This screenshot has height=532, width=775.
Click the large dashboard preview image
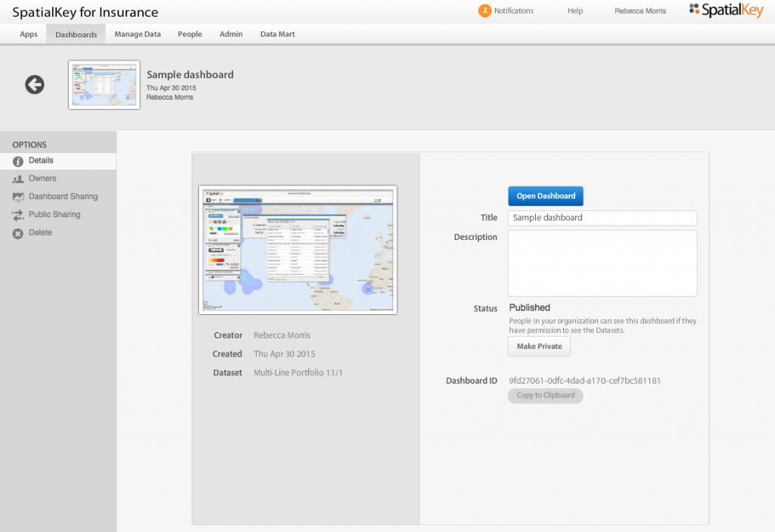tap(298, 250)
